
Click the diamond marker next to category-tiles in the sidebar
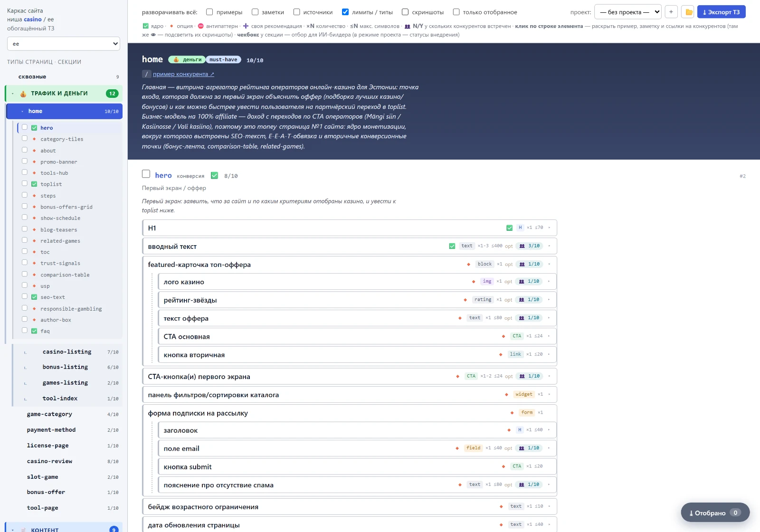(x=34, y=139)
